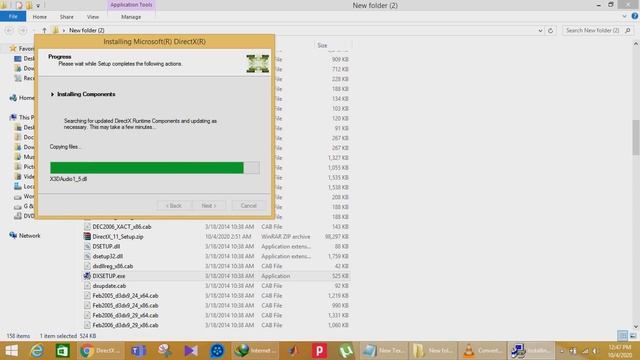
Task: Click the Size column header
Action: 322,45
